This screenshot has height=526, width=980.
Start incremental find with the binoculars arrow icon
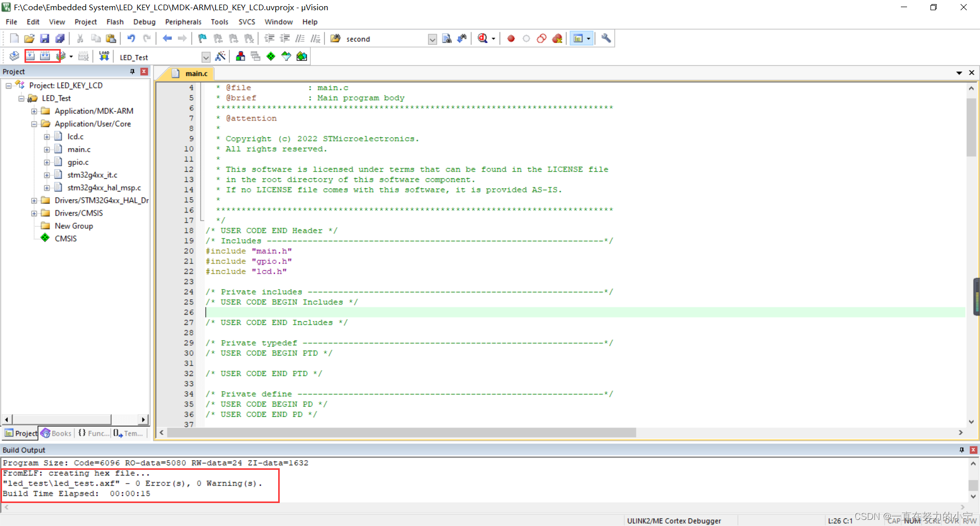(462, 38)
